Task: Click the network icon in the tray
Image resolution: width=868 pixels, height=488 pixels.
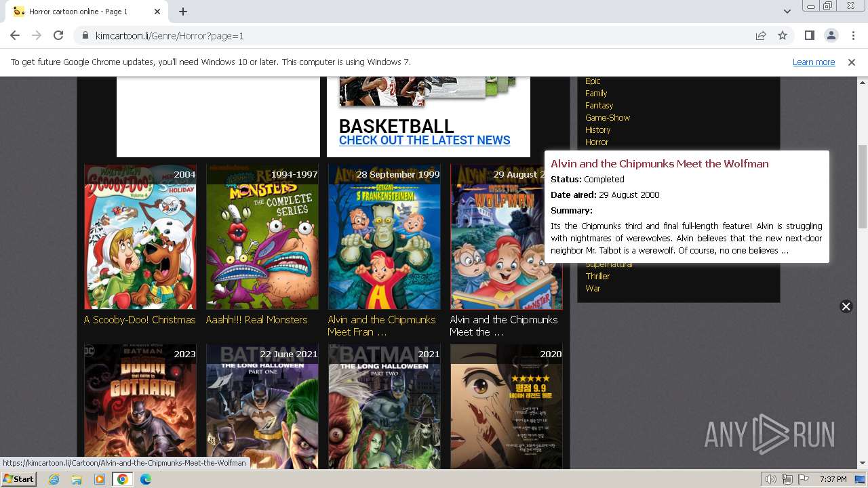Action: tap(787, 479)
